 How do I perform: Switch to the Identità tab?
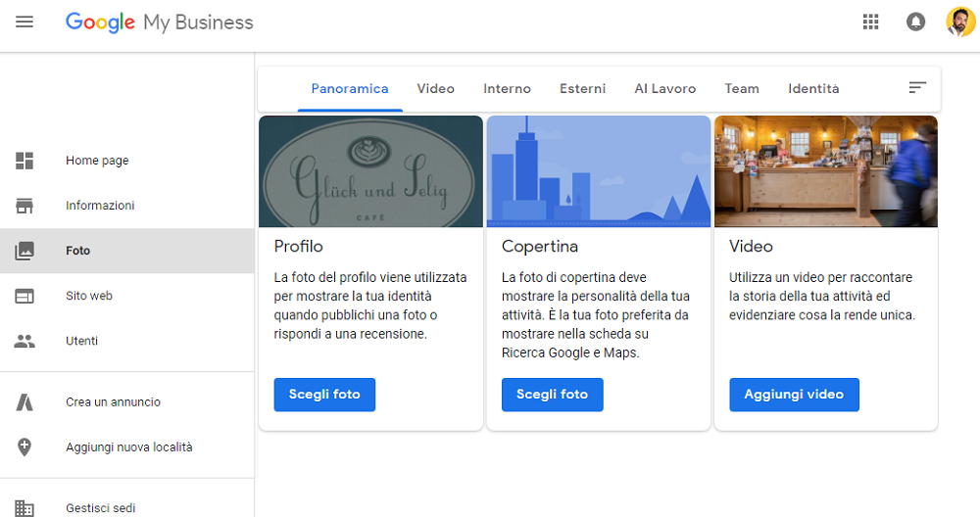[x=813, y=89]
